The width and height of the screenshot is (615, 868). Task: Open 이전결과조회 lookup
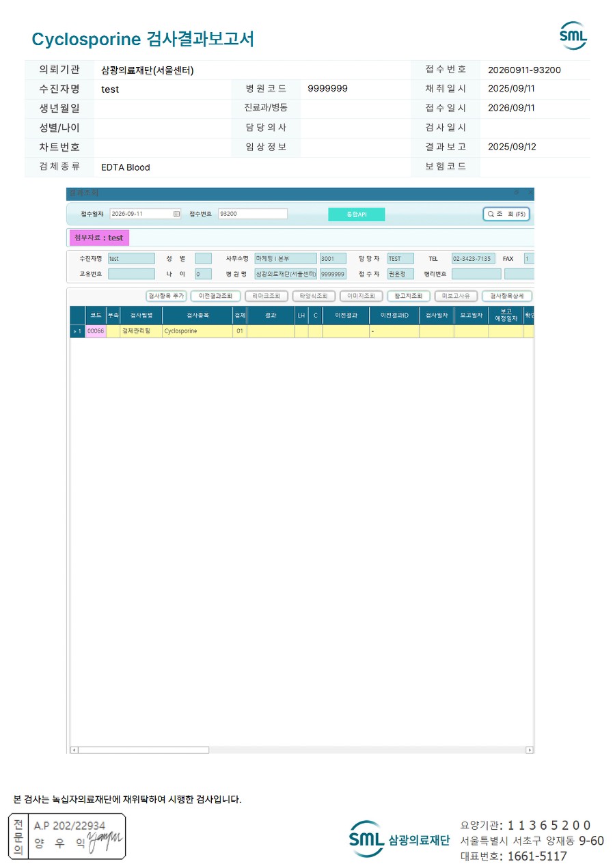click(x=215, y=296)
